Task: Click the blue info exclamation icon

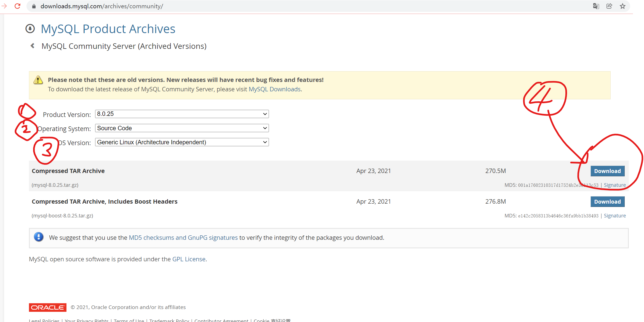Action: pos(39,237)
